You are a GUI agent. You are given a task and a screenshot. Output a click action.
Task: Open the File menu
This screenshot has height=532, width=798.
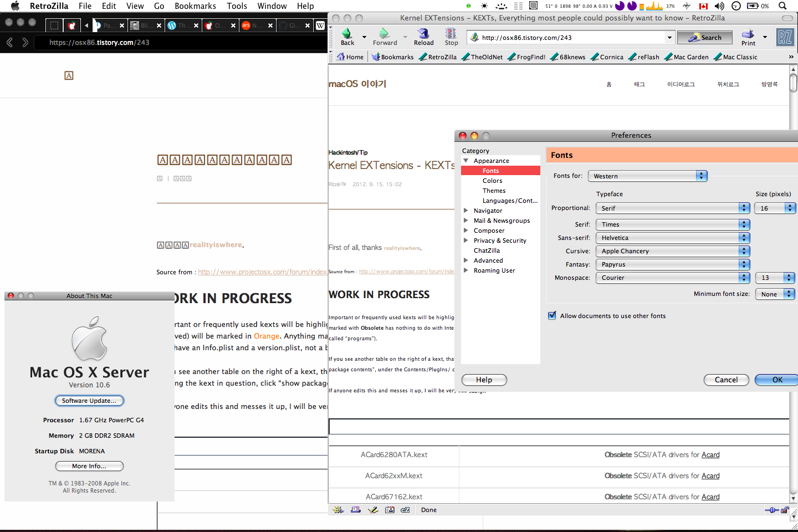[85, 6]
